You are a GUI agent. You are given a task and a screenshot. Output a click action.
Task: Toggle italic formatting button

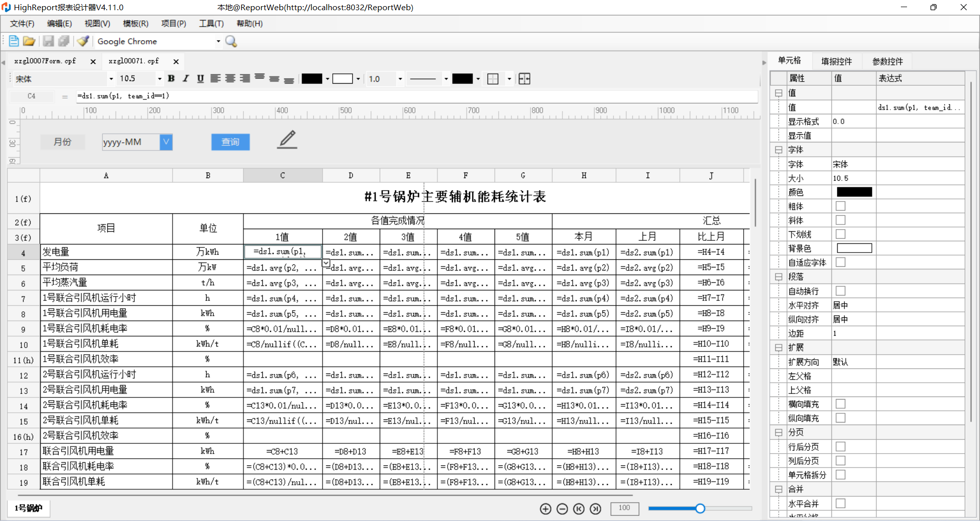click(x=186, y=79)
